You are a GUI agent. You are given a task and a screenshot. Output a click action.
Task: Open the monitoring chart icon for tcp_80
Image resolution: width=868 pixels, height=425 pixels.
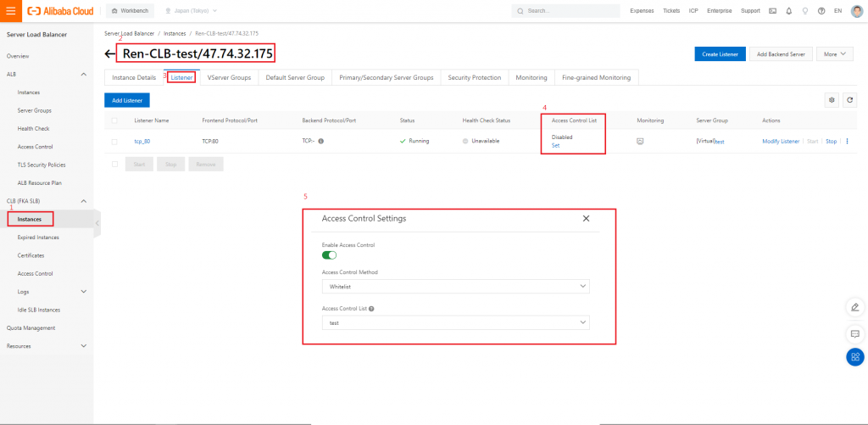click(640, 141)
